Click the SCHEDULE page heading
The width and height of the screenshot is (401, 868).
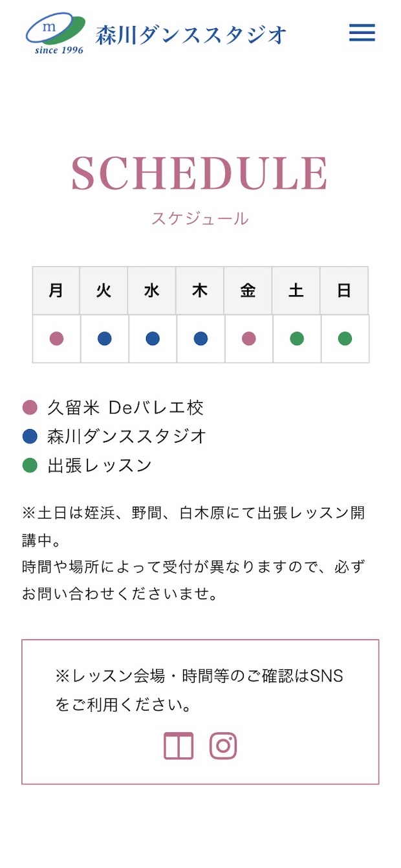[200, 172]
